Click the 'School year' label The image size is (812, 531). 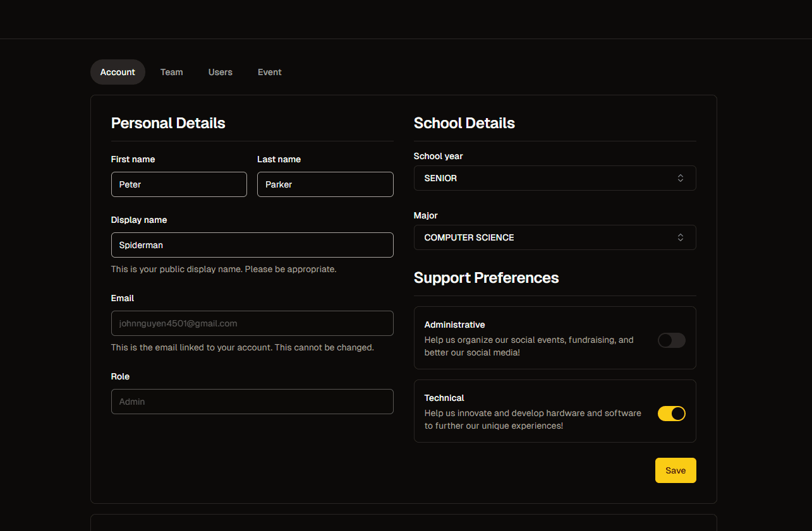click(439, 156)
